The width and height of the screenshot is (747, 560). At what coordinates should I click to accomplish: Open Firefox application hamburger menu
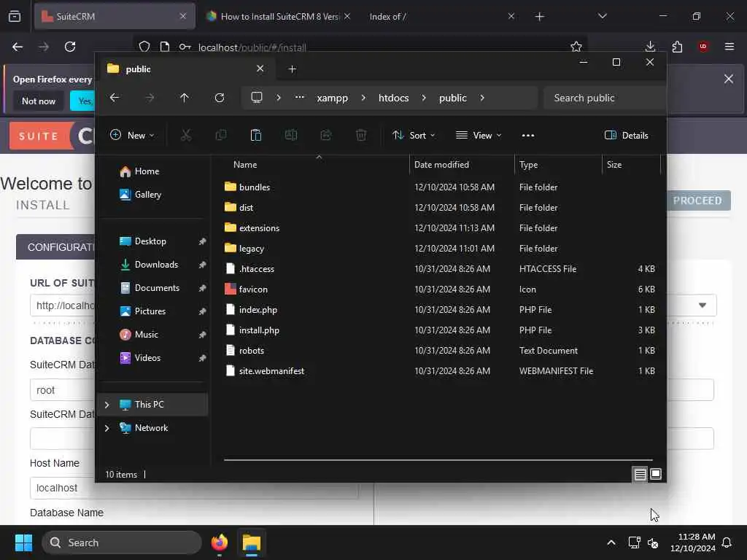coord(729,47)
